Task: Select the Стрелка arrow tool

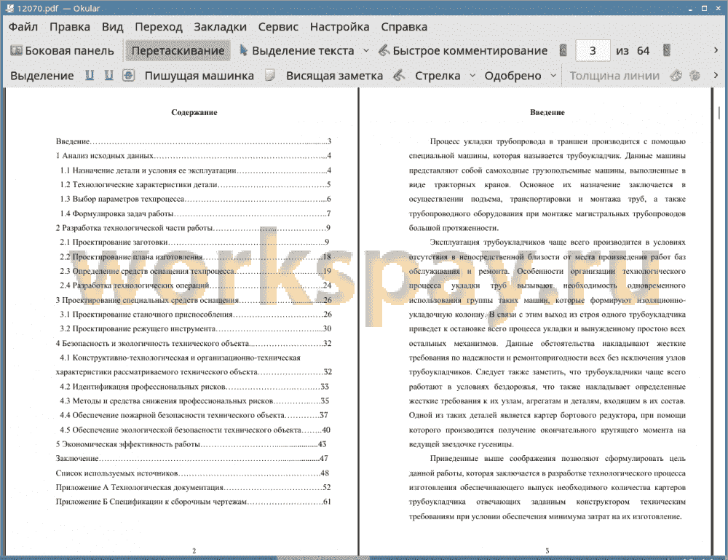Action: [x=438, y=76]
